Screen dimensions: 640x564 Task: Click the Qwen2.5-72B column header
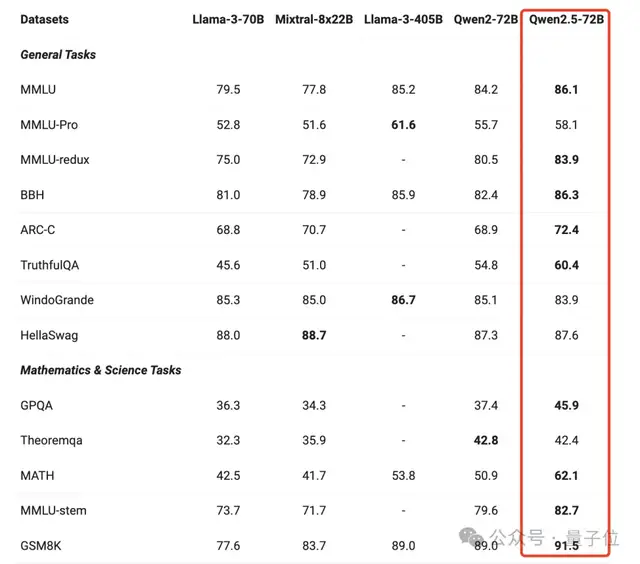coord(566,19)
